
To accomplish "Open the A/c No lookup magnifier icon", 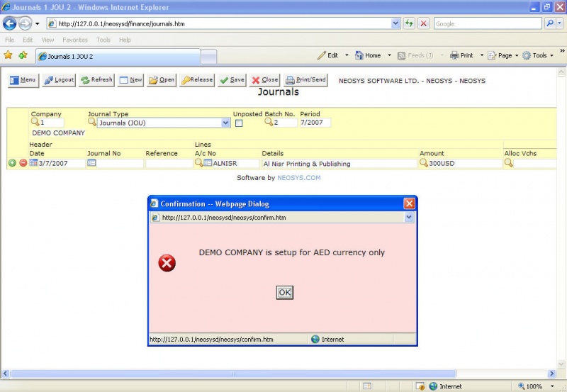I will point(199,163).
